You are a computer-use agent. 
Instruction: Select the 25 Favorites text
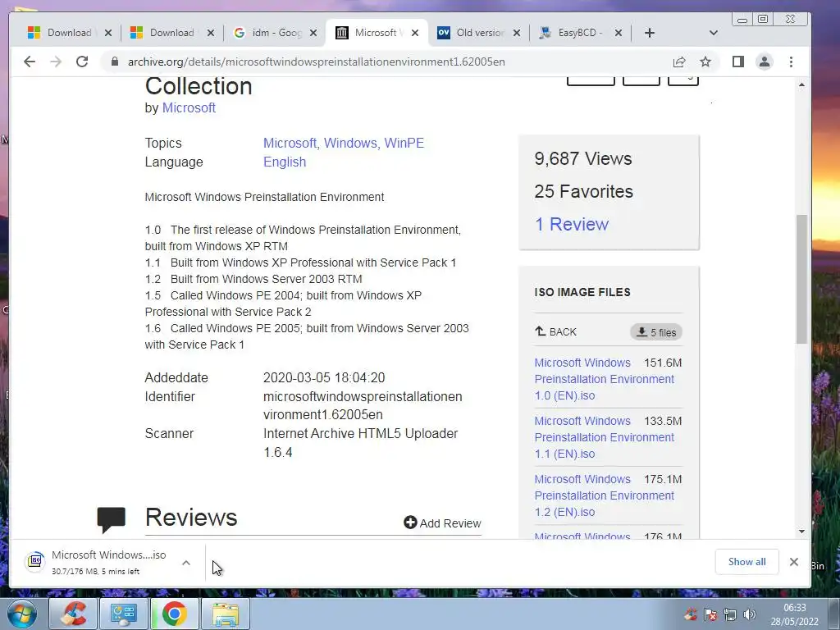(583, 191)
